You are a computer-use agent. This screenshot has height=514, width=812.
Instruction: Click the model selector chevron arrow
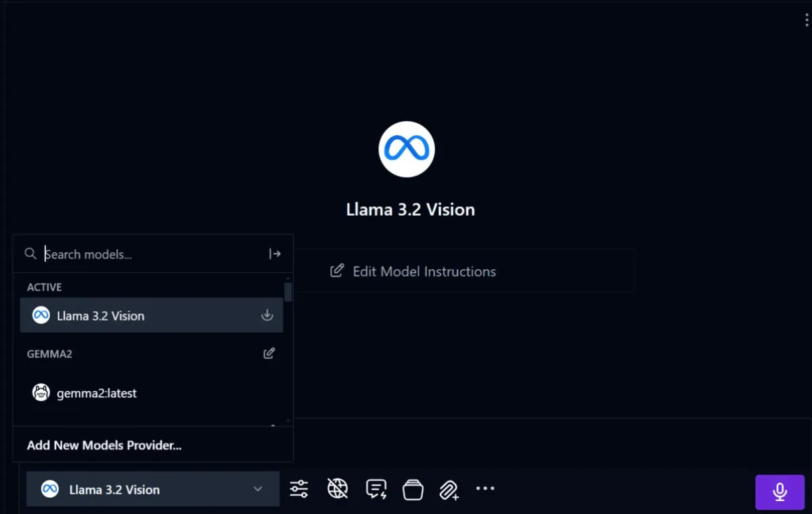click(257, 489)
